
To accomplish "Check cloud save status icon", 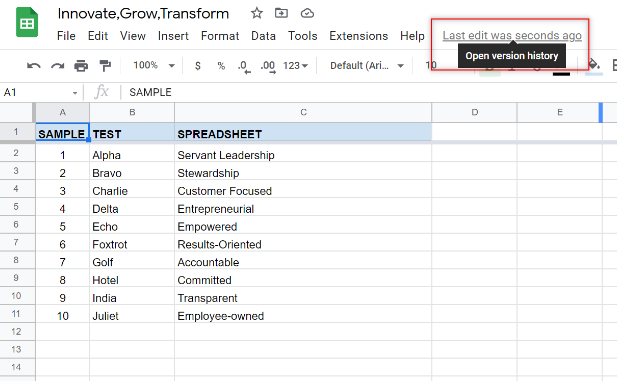I will pyautogui.click(x=307, y=13).
